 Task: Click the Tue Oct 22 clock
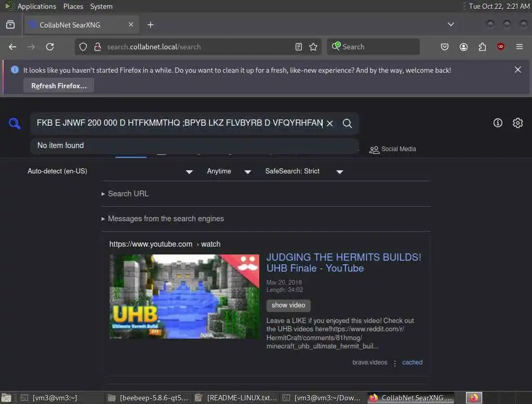pyautogui.click(x=499, y=6)
